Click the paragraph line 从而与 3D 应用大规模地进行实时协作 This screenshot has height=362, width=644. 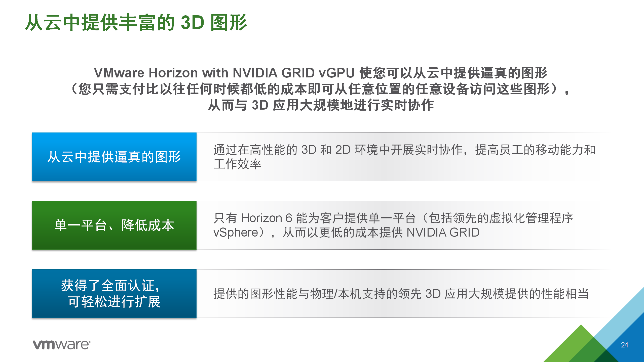pyautogui.click(x=321, y=105)
